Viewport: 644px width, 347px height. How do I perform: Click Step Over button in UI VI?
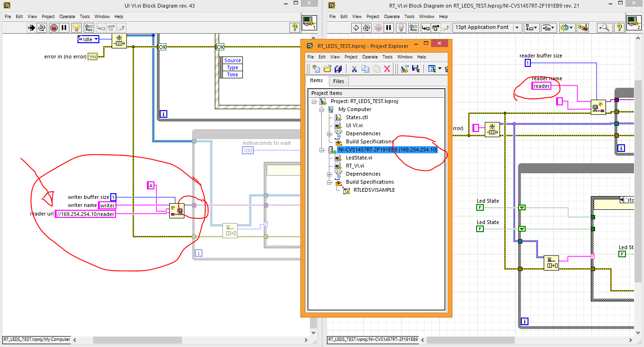(111, 28)
